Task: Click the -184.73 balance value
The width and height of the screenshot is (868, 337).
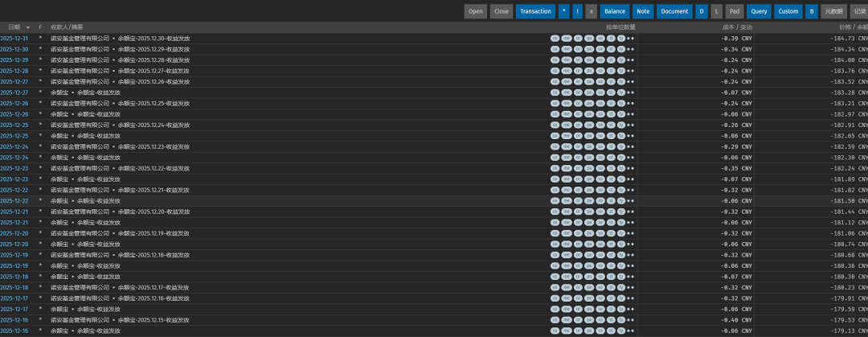Action: (850, 39)
